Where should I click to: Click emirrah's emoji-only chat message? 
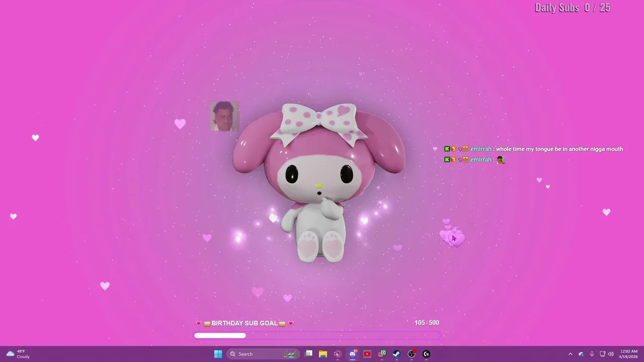[500, 160]
